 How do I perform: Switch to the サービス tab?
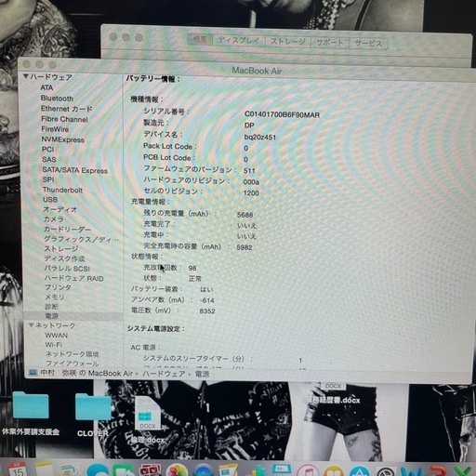click(x=368, y=44)
